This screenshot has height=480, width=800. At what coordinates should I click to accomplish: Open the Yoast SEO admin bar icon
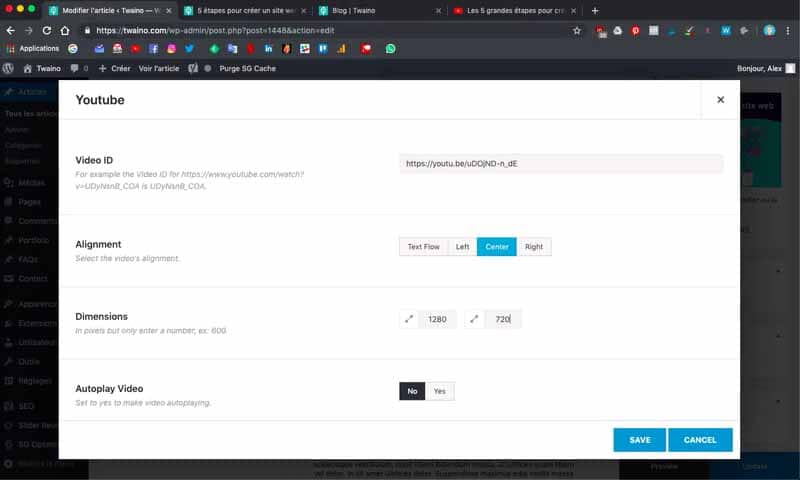coord(193,68)
